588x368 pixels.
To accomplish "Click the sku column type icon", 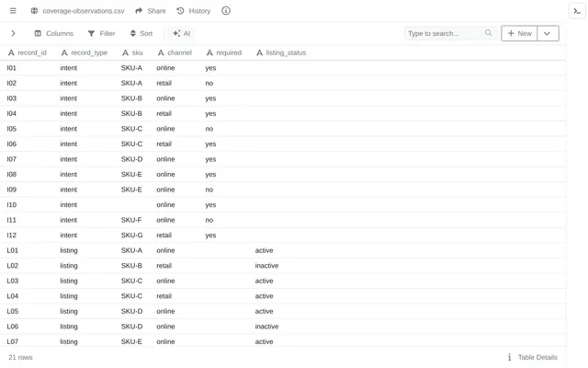I will click(x=126, y=52).
